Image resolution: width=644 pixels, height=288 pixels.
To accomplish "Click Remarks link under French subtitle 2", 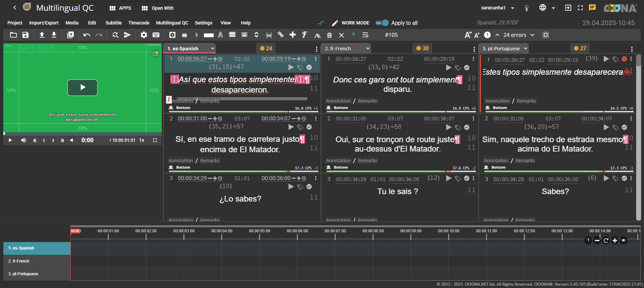I will click(367, 161).
